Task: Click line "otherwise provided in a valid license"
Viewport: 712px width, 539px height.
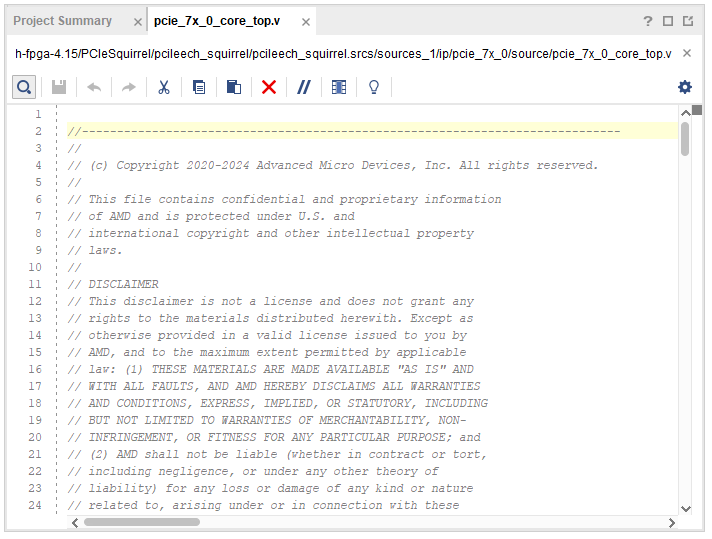Action: (x=267, y=335)
